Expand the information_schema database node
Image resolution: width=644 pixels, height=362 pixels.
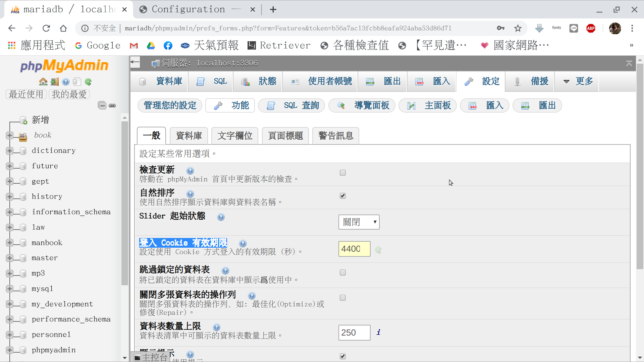point(9,212)
